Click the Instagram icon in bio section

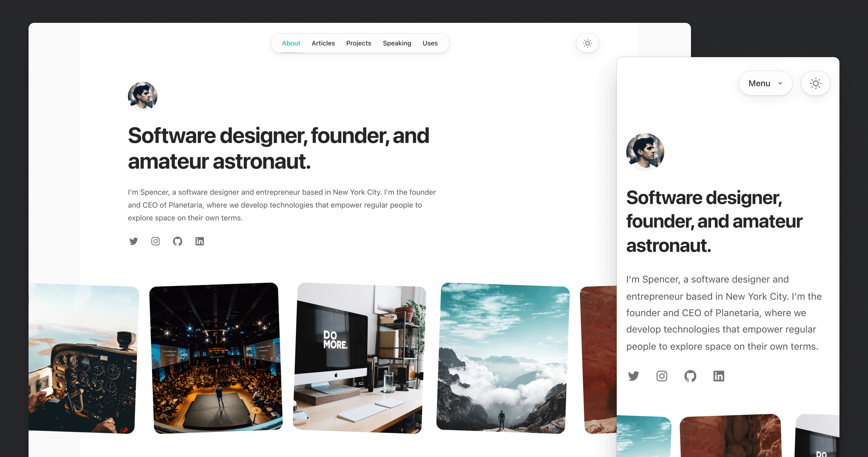pos(155,241)
